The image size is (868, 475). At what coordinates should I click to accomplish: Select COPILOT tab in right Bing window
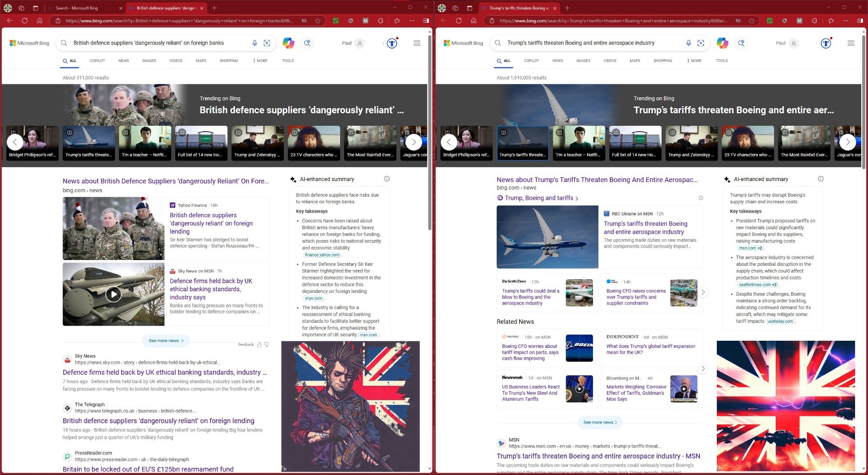(531, 61)
